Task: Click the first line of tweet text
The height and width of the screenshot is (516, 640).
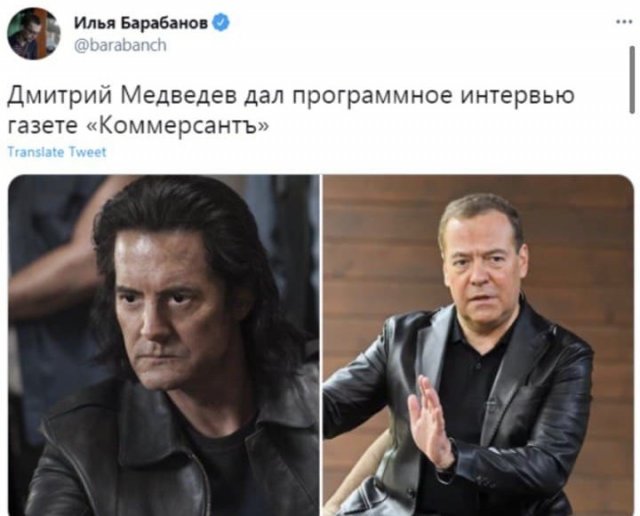Action: [x=291, y=96]
